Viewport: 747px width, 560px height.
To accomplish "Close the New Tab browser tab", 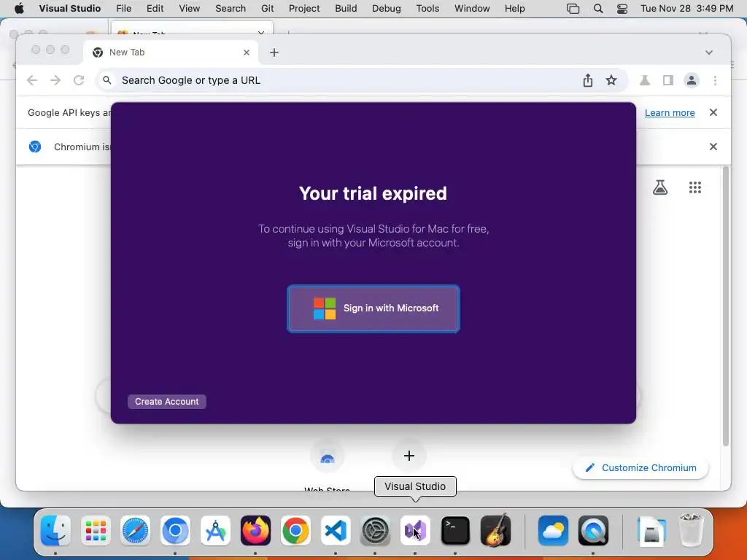I will pyautogui.click(x=247, y=52).
